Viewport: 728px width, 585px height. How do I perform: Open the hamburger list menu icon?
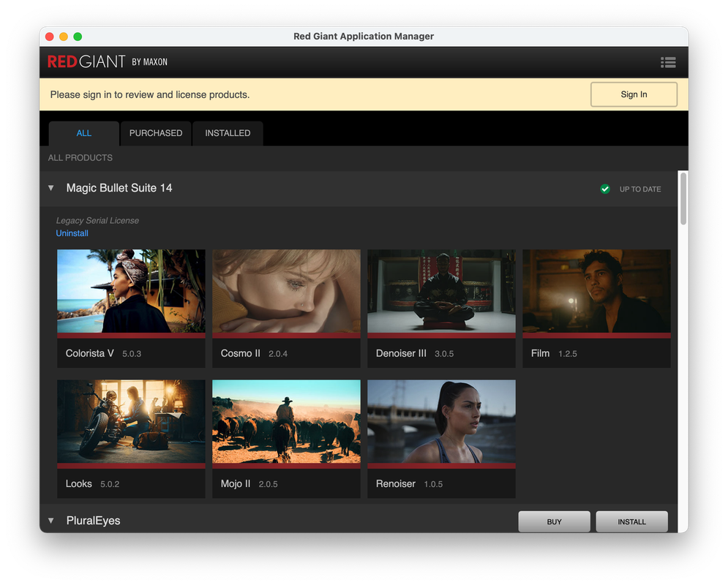668,62
